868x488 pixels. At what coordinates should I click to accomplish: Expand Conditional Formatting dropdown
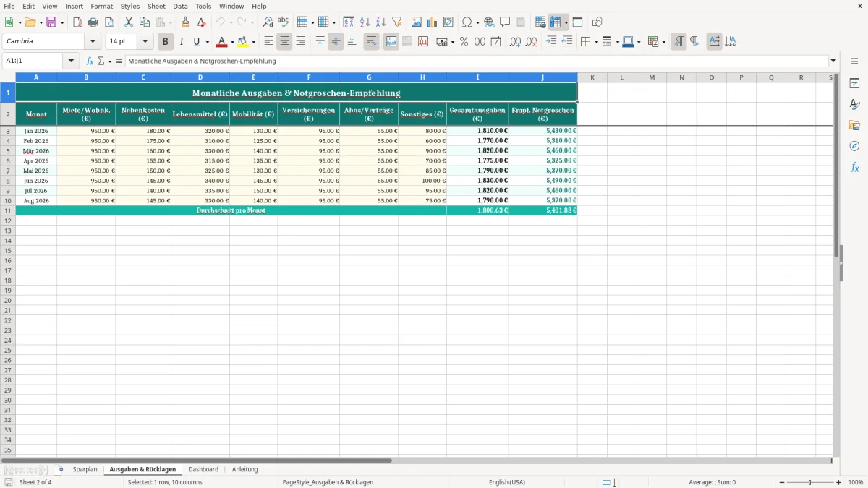(x=663, y=42)
